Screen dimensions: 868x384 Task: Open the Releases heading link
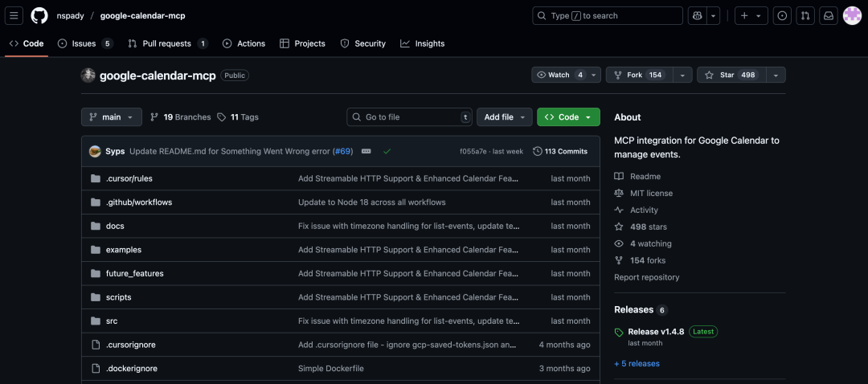coord(641,309)
